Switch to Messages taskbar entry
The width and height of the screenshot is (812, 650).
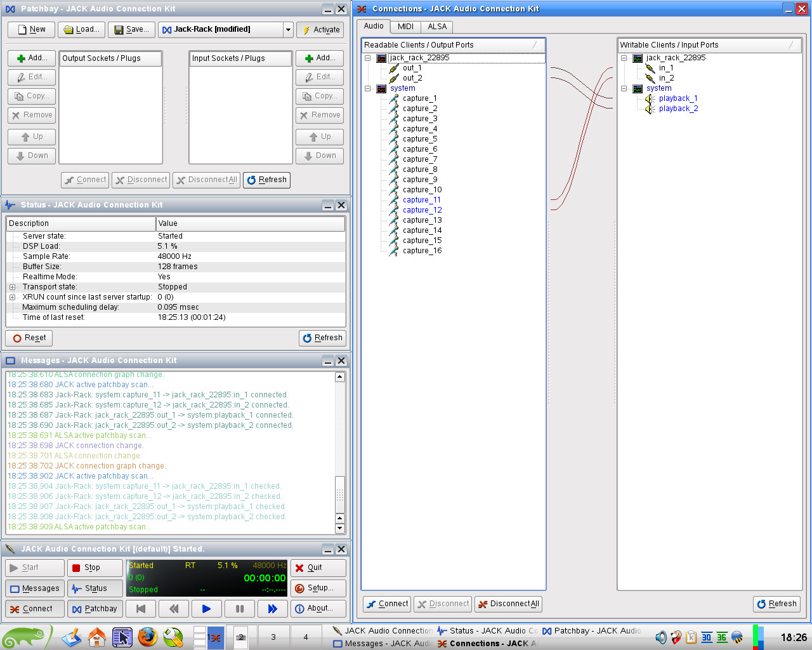383,643
